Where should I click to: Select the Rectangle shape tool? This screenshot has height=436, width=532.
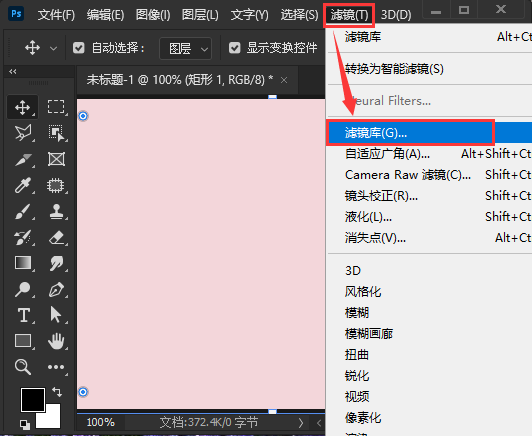pyautogui.click(x=23, y=341)
